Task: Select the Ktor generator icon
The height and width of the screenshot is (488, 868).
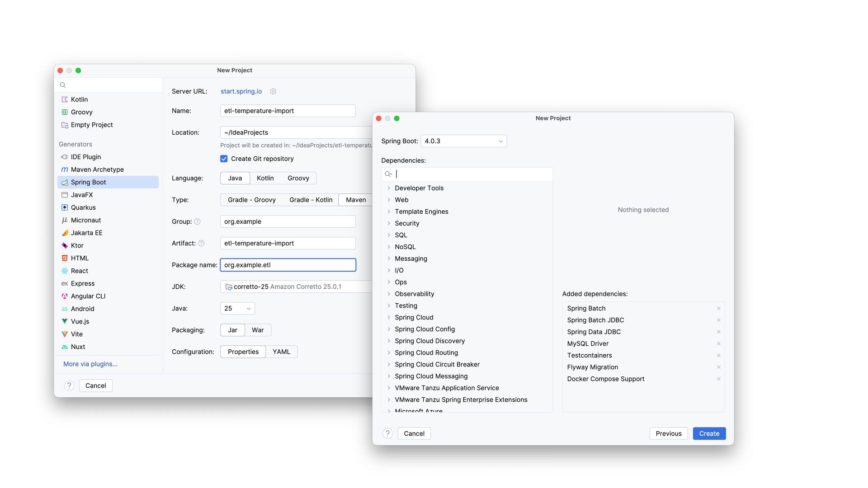Action: click(x=65, y=245)
